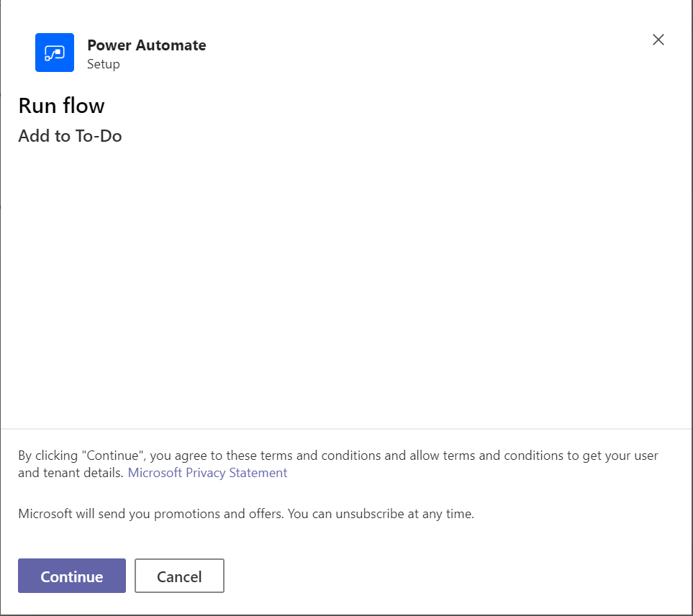The width and height of the screenshot is (693, 616).
Task: Click the Run flow heading
Action: [61, 106]
